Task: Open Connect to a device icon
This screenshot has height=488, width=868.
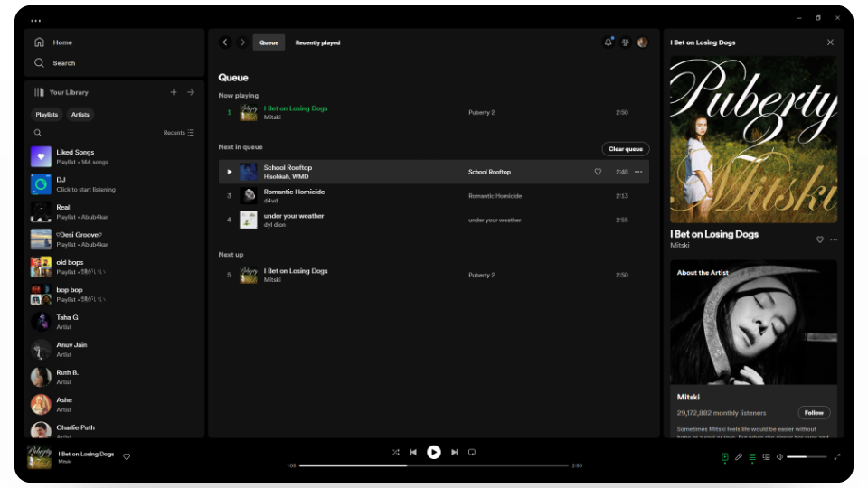Action: (766, 457)
